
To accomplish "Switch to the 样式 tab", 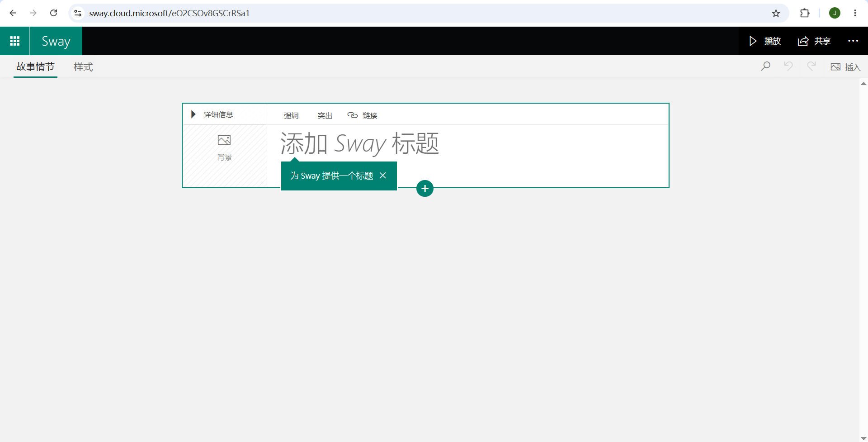I will click(x=83, y=67).
